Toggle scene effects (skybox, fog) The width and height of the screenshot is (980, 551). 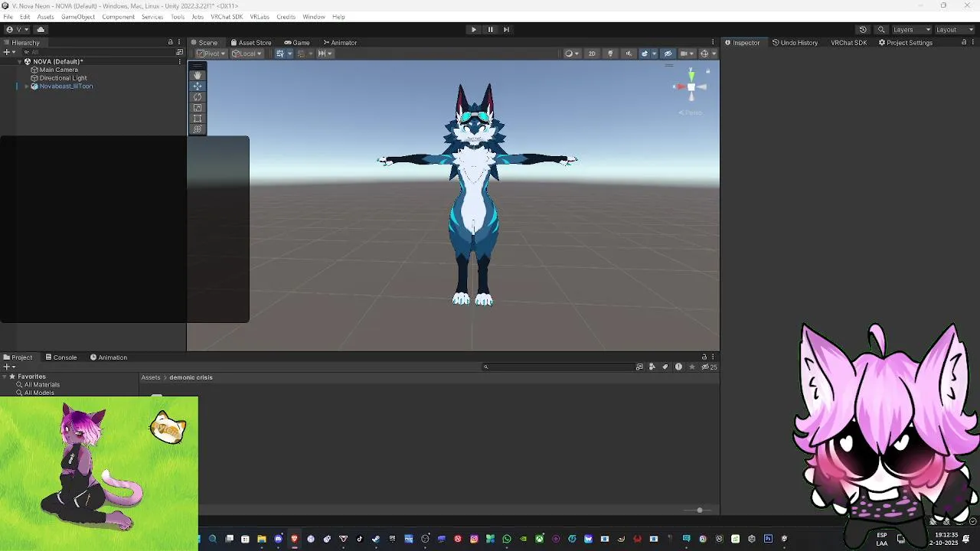click(x=645, y=54)
